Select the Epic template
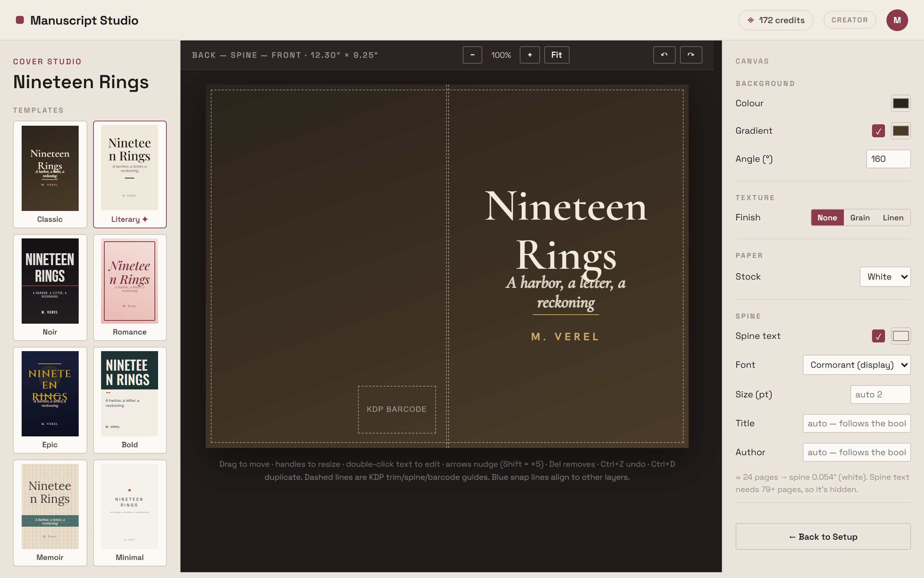Viewport: 924px width, 578px height. [x=50, y=400]
